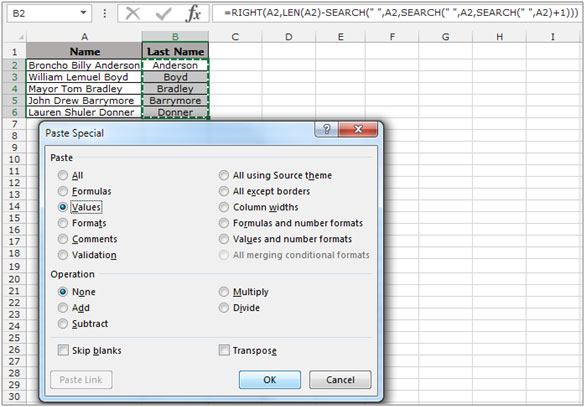Select the Multiply operation radio button
The image size is (586, 407).
(x=223, y=292)
